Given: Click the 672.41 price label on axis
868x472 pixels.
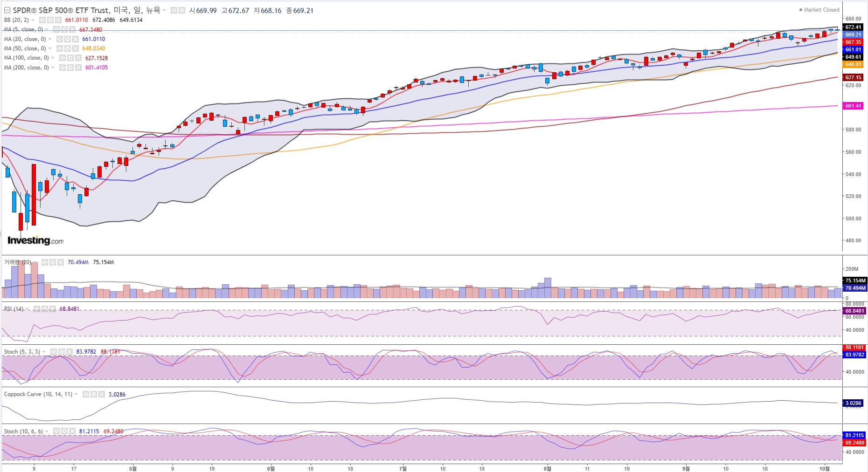Looking at the screenshot, I should point(854,27).
